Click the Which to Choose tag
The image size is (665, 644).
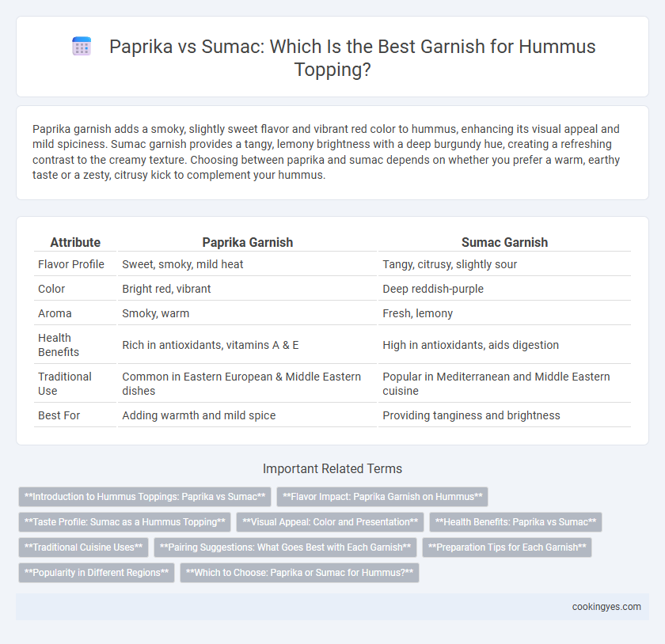tap(299, 572)
